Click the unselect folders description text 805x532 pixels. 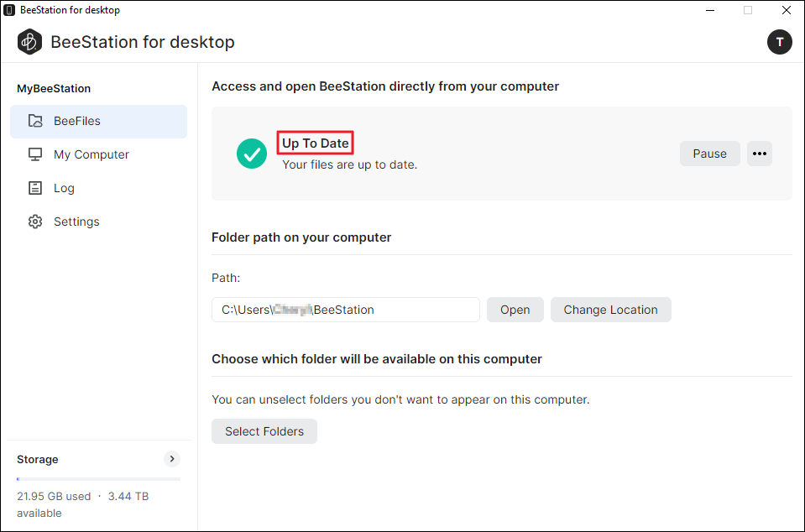400,399
